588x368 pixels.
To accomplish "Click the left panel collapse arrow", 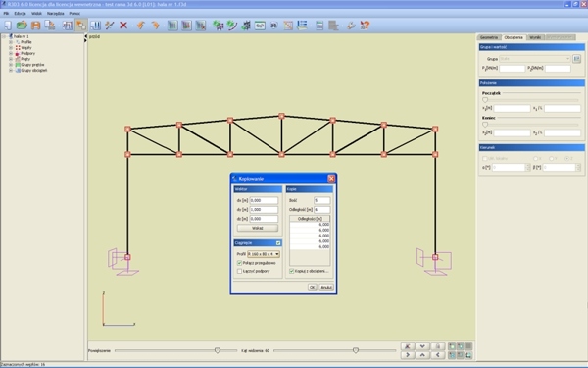I will [x=85, y=36].
